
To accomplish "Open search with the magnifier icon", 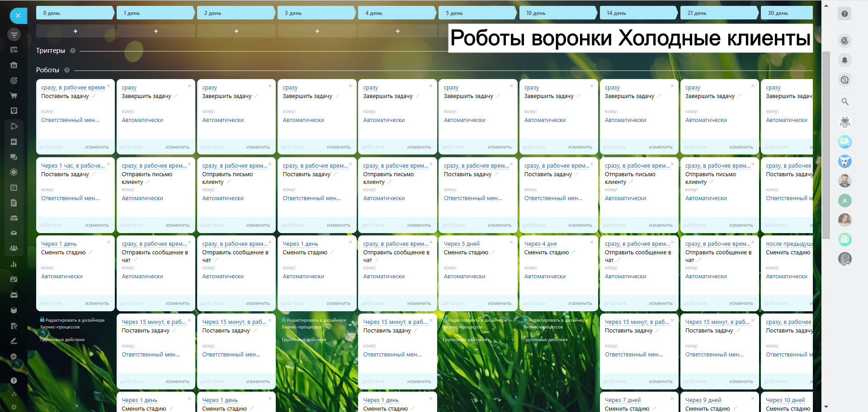I will click(x=844, y=102).
